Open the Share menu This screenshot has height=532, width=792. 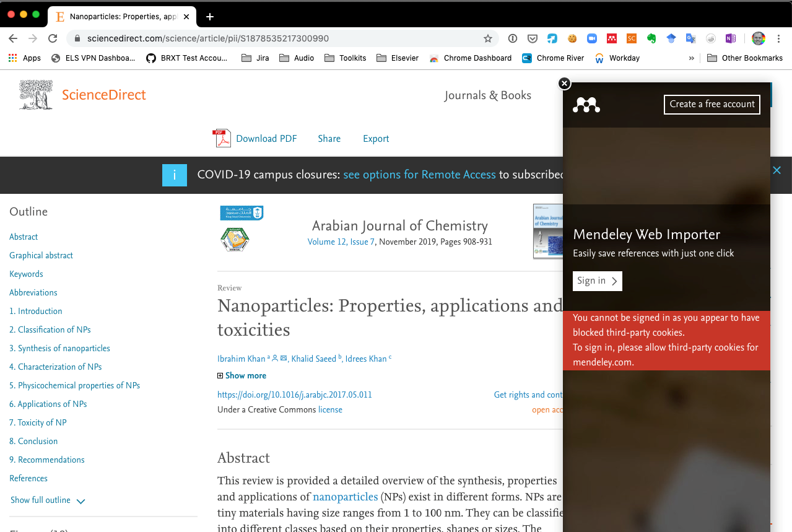click(x=329, y=139)
